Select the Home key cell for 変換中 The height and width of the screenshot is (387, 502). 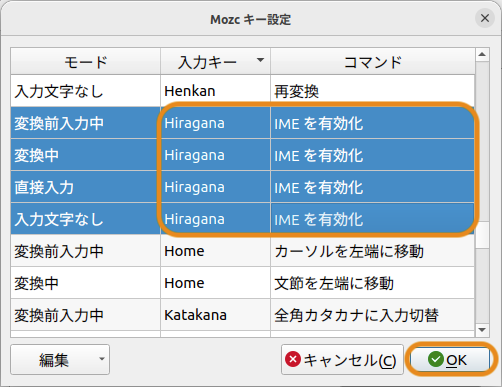[215, 283]
